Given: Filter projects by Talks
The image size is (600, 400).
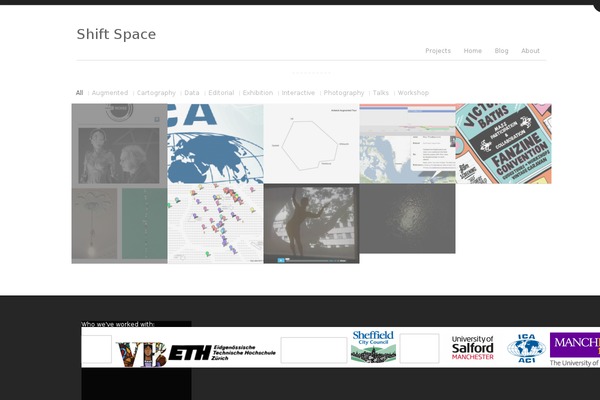Looking at the screenshot, I should click(x=380, y=93).
